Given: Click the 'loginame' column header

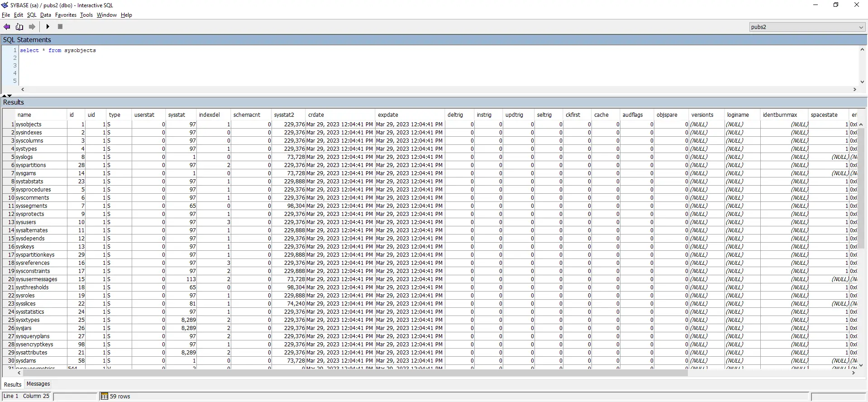Looking at the screenshot, I should [x=743, y=115].
